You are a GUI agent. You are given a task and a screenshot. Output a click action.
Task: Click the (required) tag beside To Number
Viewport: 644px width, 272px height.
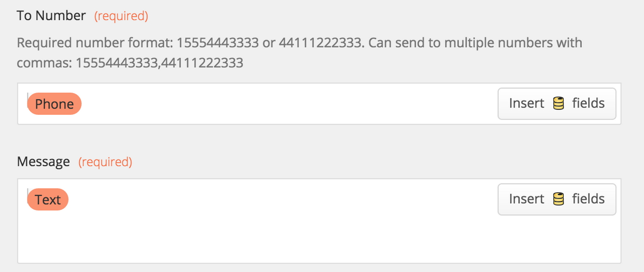(121, 16)
